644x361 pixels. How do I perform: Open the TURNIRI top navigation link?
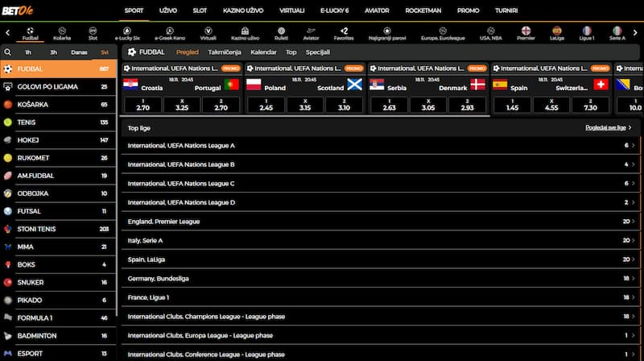[x=506, y=10]
